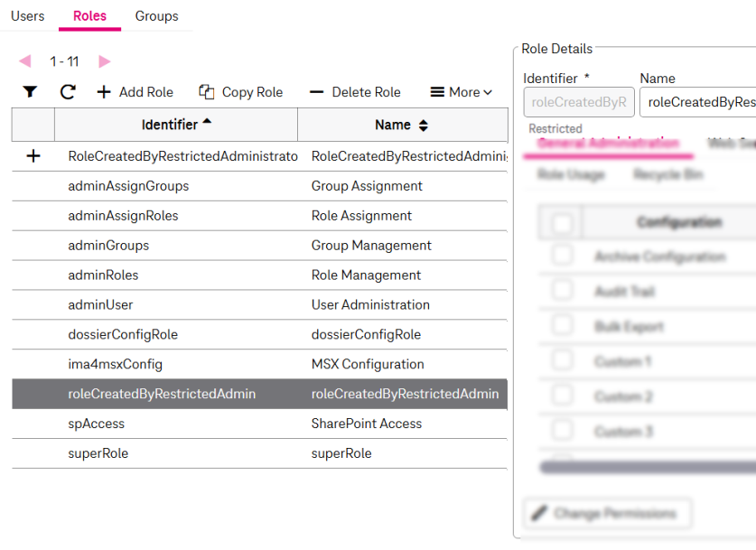The height and width of the screenshot is (550, 756).
Task: Go to previous page arrow
Action: click(25, 61)
